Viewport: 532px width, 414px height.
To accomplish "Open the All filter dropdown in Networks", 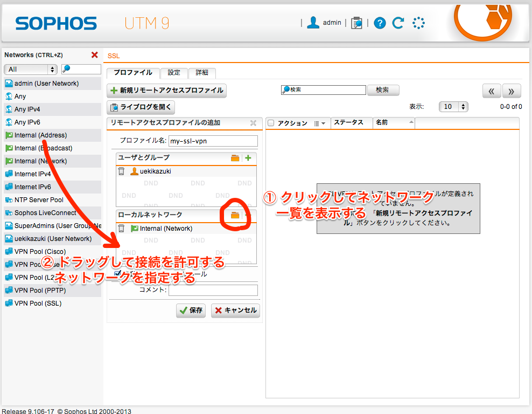I will (31, 70).
